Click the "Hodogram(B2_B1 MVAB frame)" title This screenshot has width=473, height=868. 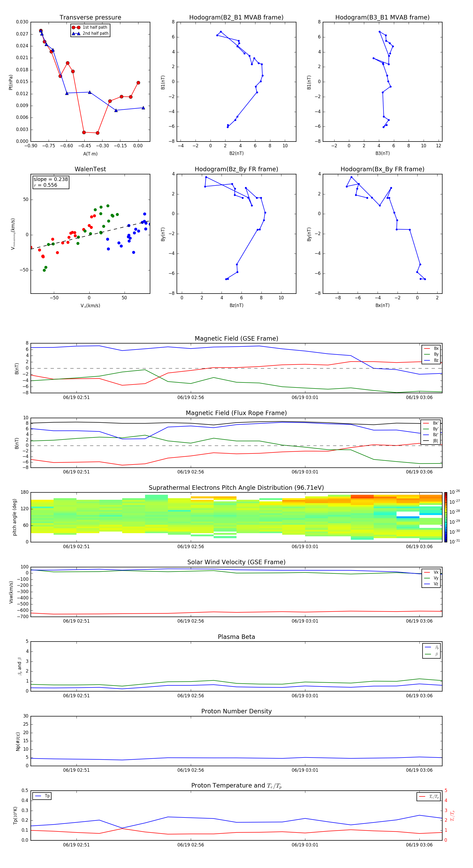coord(236,18)
